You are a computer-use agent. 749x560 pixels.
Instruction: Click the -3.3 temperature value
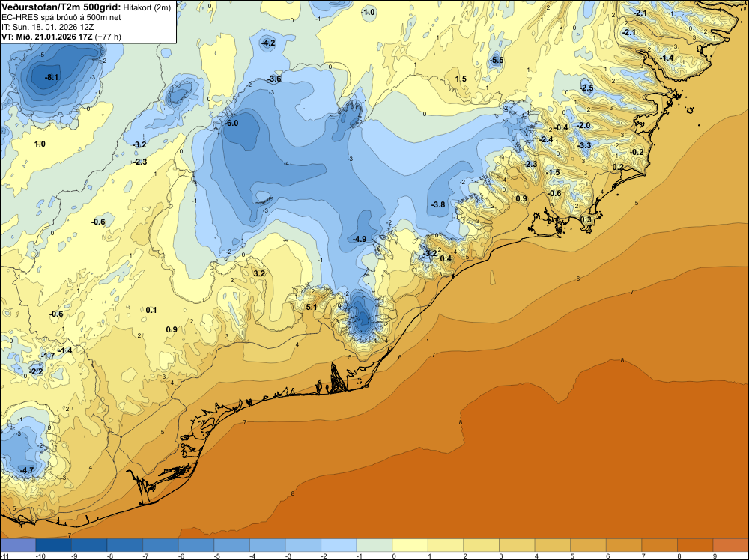[584, 145]
